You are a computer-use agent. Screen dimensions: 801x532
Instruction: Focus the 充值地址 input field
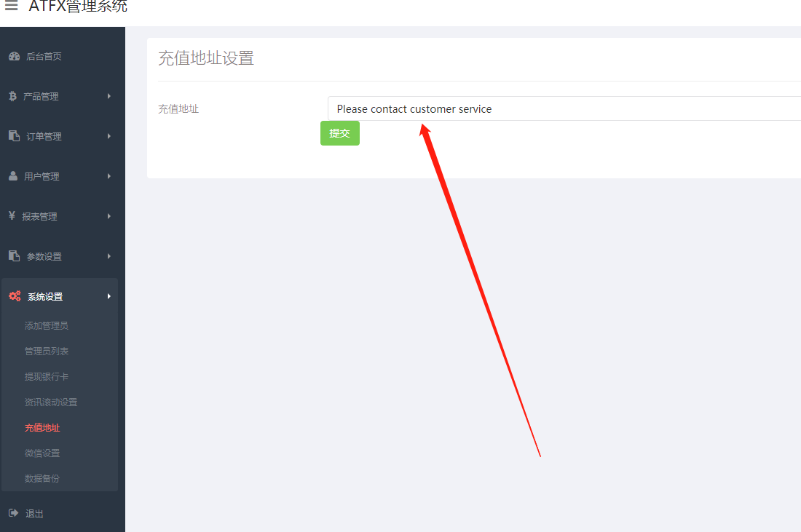click(x=564, y=108)
